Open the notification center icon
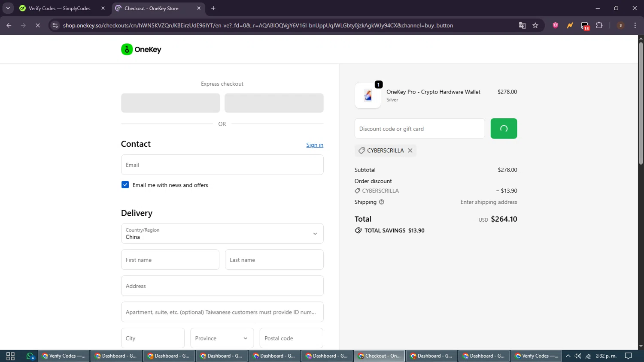644x362 pixels. [x=628, y=356]
